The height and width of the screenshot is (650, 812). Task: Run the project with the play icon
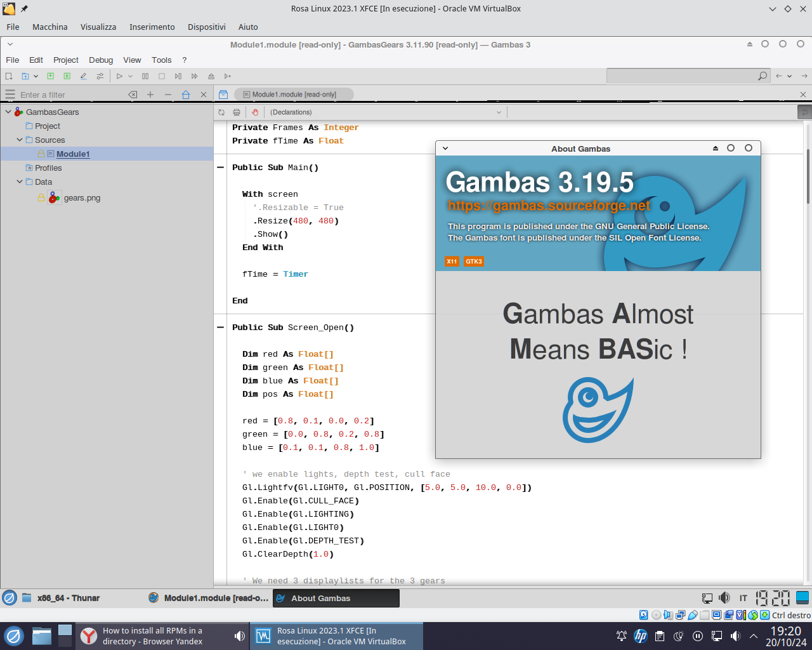point(119,76)
